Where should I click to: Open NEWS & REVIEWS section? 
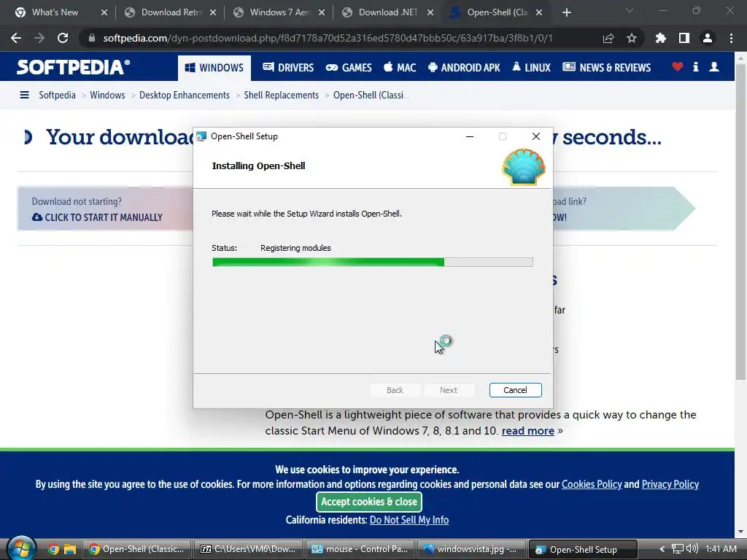tap(606, 68)
